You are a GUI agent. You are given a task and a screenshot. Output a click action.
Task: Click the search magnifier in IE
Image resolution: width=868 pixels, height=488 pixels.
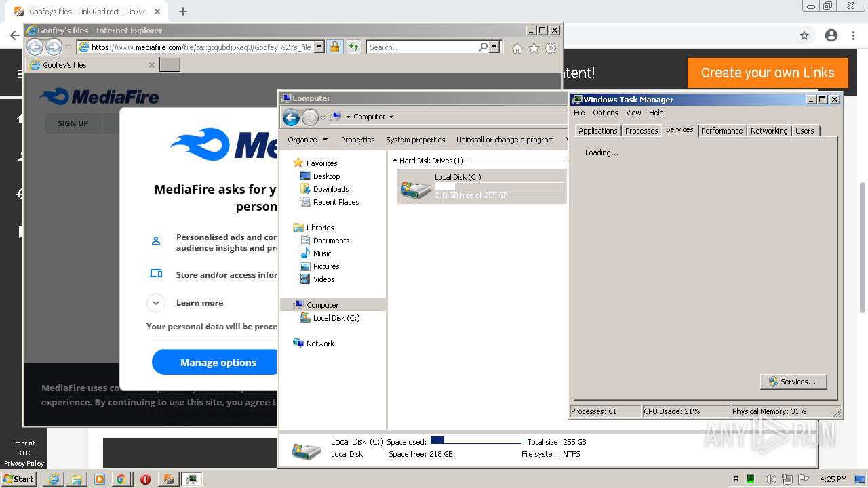point(483,47)
